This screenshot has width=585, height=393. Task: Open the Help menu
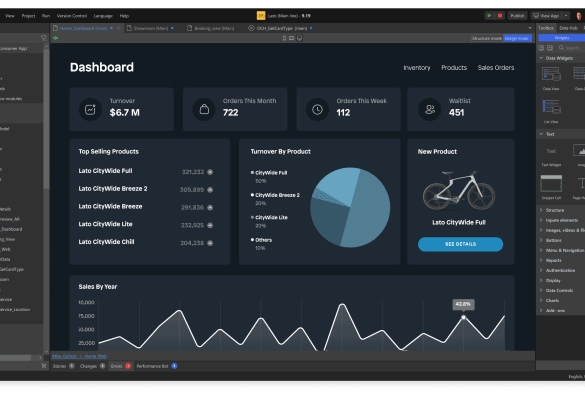click(124, 16)
